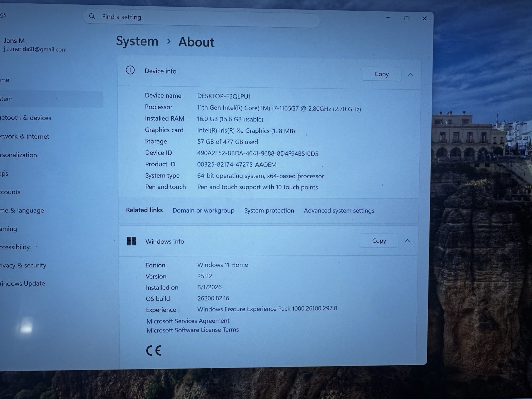Viewport: 532px width, 399px height.
Task: Click the Device info circle icon
Action: (x=130, y=70)
